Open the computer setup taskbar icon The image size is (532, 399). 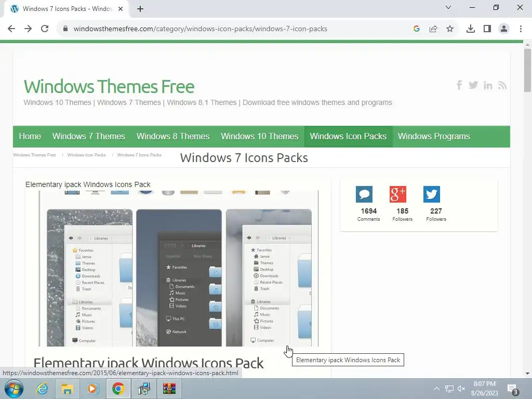pyautogui.click(x=144, y=389)
